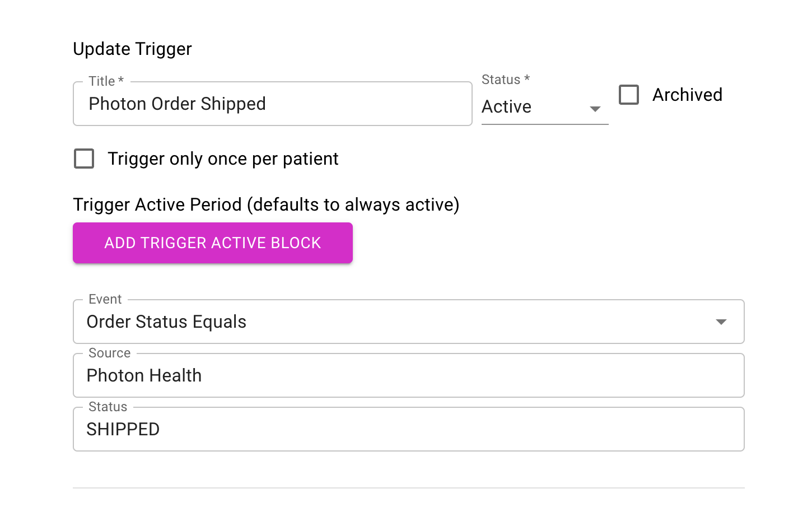Viewport: 812px width, 521px height.
Task: Click the caret arrow beside Active status
Action: click(x=595, y=109)
